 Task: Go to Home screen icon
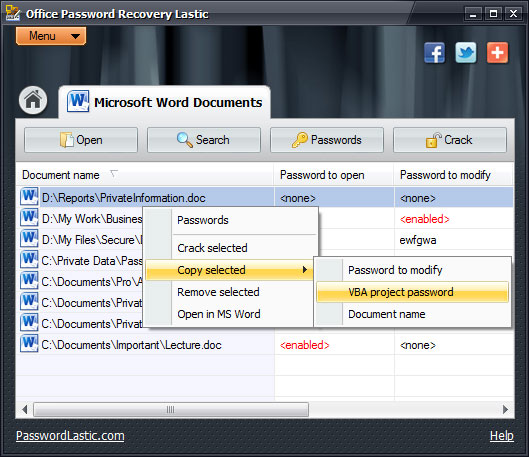click(33, 100)
